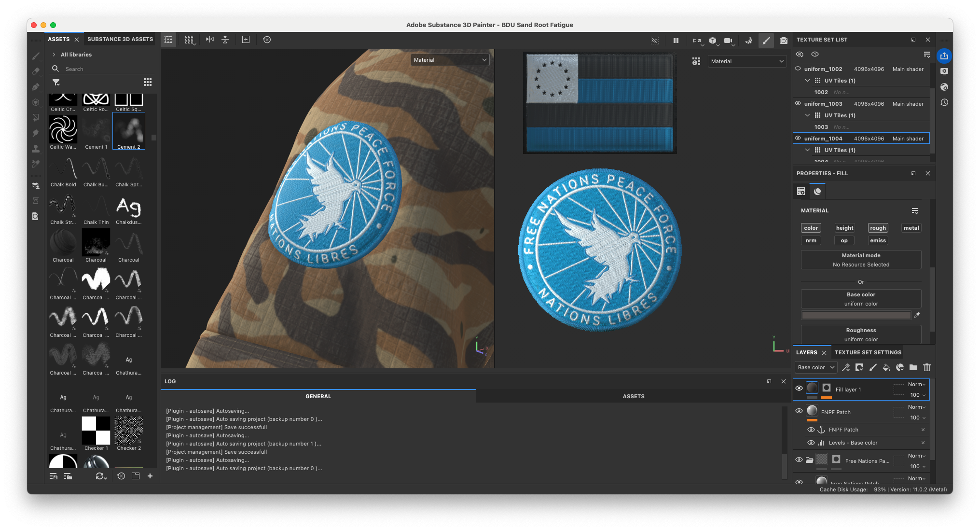Click the base color swatch bar
Image resolution: width=980 pixels, height=530 pixels.
[x=856, y=315]
